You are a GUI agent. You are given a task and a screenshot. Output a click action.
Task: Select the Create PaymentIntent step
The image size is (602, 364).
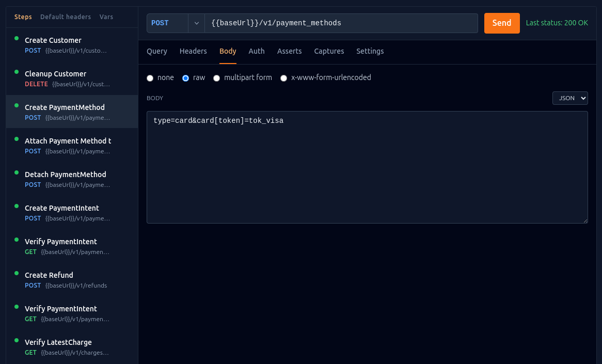[x=72, y=212]
